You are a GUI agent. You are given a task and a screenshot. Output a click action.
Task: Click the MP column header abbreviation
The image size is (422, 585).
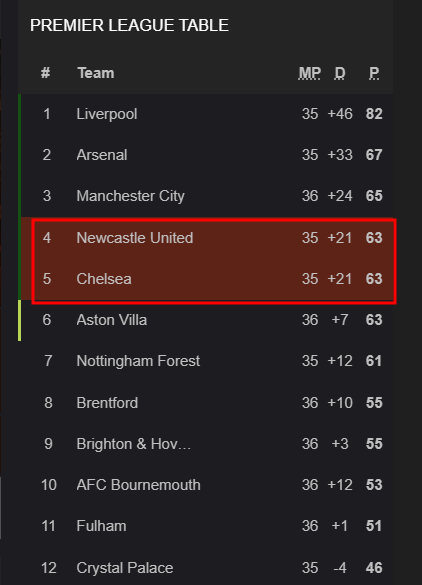click(310, 73)
